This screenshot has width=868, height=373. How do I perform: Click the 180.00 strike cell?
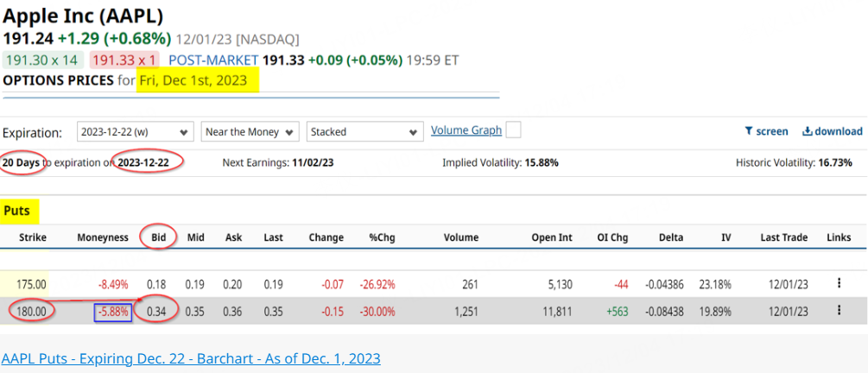click(33, 311)
